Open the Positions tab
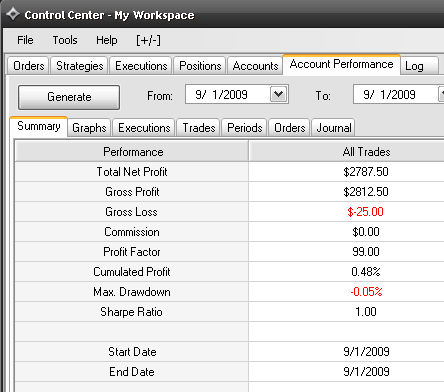The image size is (444, 392). (x=200, y=66)
